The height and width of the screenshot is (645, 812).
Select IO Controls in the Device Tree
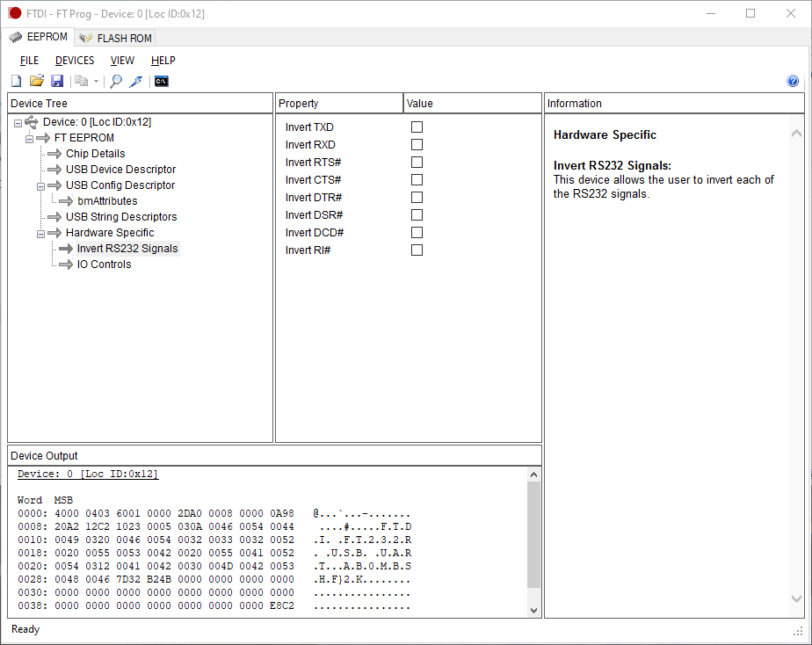click(x=104, y=264)
